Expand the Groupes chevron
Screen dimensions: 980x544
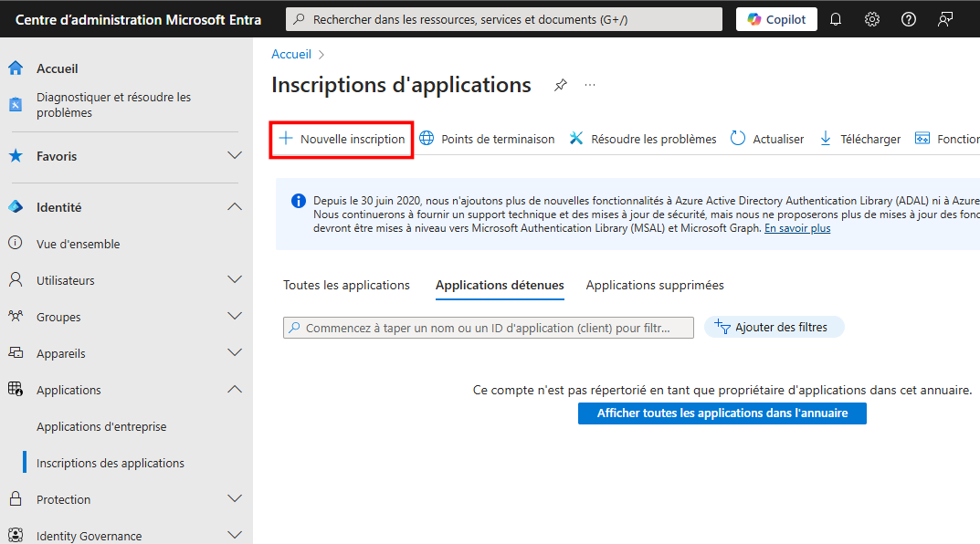click(x=235, y=317)
